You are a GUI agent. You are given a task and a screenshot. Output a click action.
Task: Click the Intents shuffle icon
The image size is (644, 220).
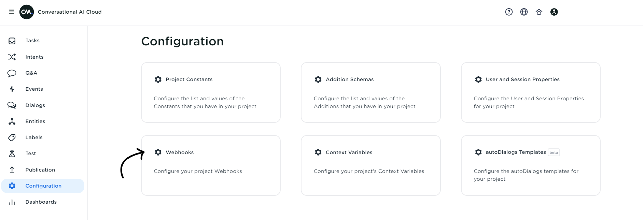point(12,57)
